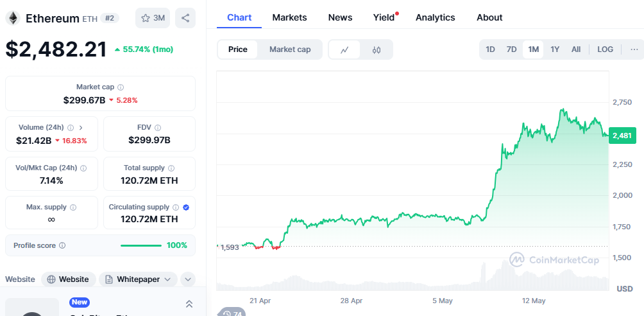Click the Ethereum logo icon

(13, 18)
